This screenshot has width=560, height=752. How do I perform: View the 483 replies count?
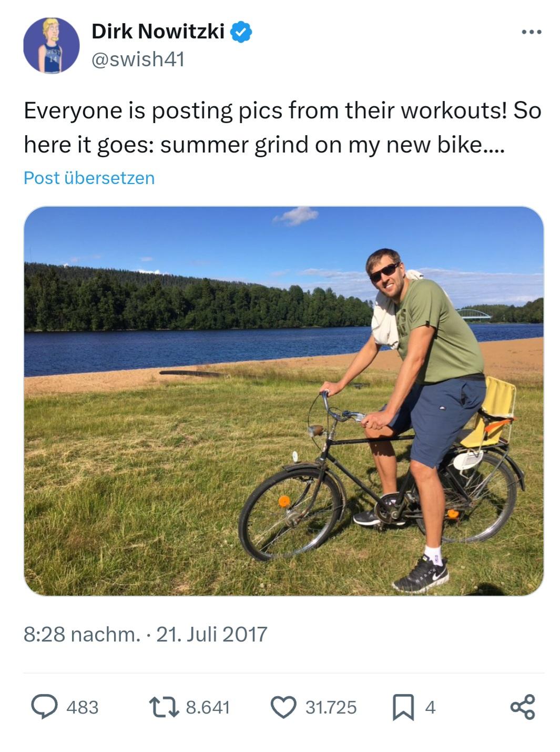pyautogui.click(x=83, y=707)
